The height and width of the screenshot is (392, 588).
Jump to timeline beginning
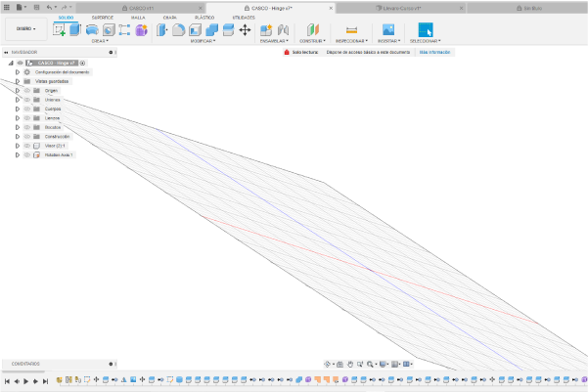(7, 381)
